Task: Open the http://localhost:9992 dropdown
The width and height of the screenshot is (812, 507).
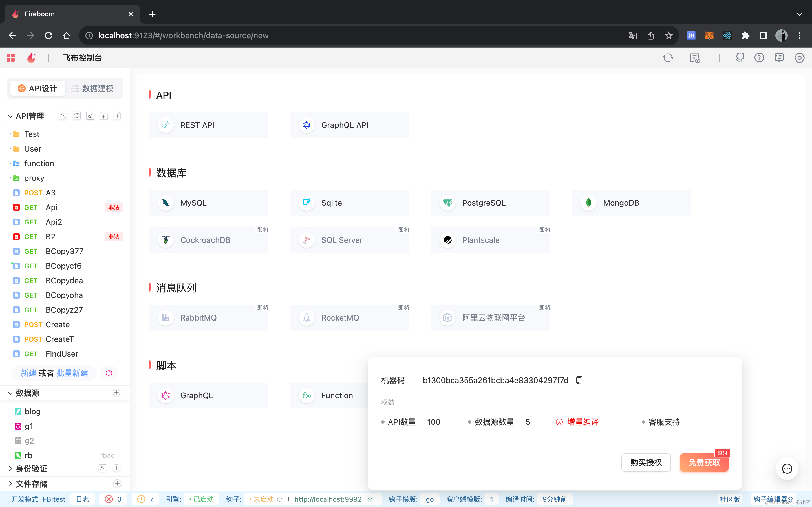Action: (x=370, y=499)
